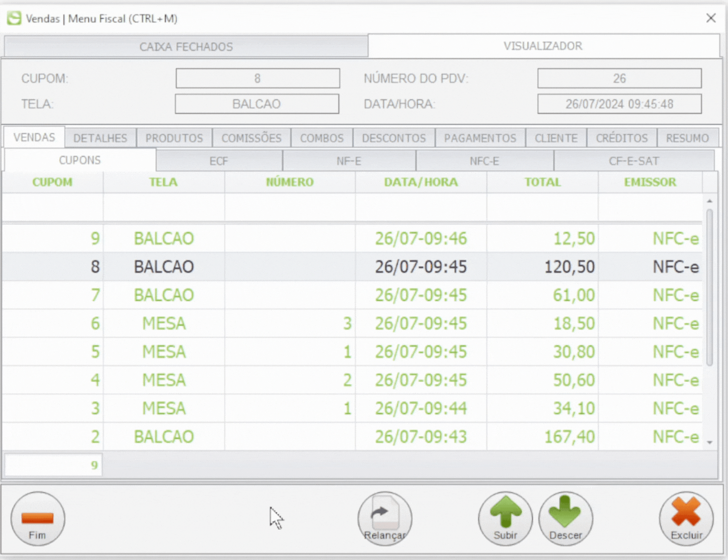Screen dimensions: 728x560
Task: Switch to the CLIENTE tab
Action: pyautogui.click(x=556, y=138)
